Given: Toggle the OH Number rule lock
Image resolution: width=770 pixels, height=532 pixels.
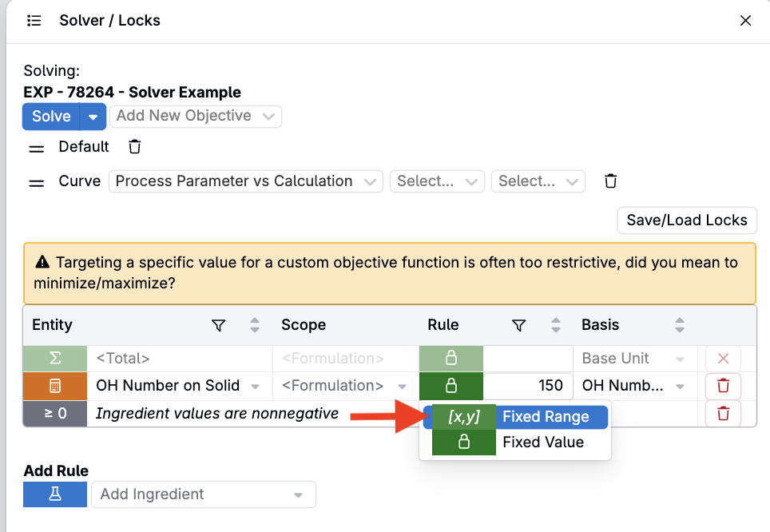Looking at the screenshot, I should 450,386.
